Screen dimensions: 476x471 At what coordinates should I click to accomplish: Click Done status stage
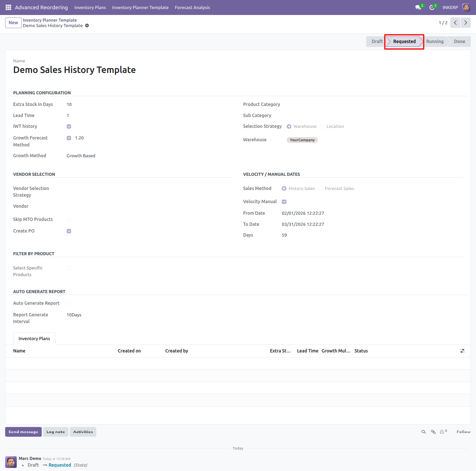(x=460, y=42)
